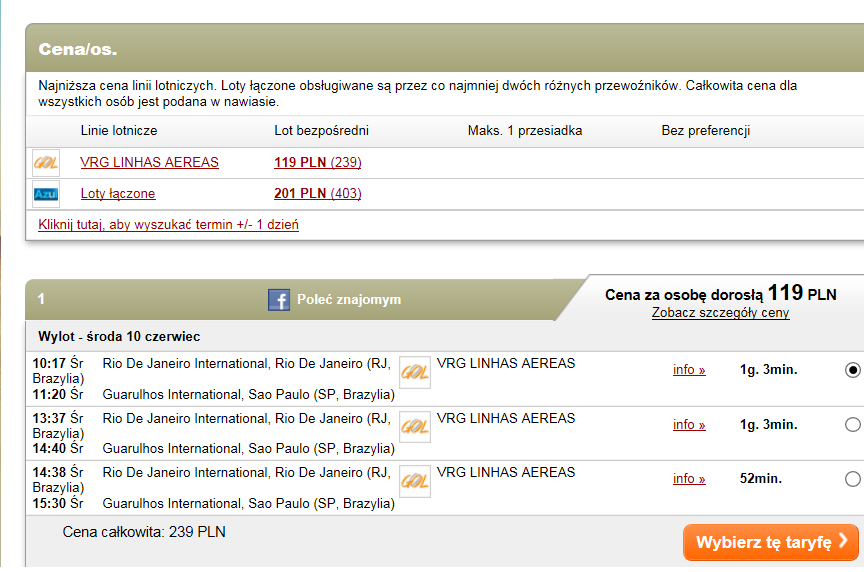Click the 52min. duration text
This screenshot has height=572, width=864.
pos(761,479)
